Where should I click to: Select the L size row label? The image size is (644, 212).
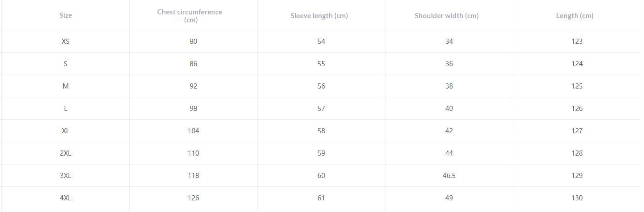(66, 109)
